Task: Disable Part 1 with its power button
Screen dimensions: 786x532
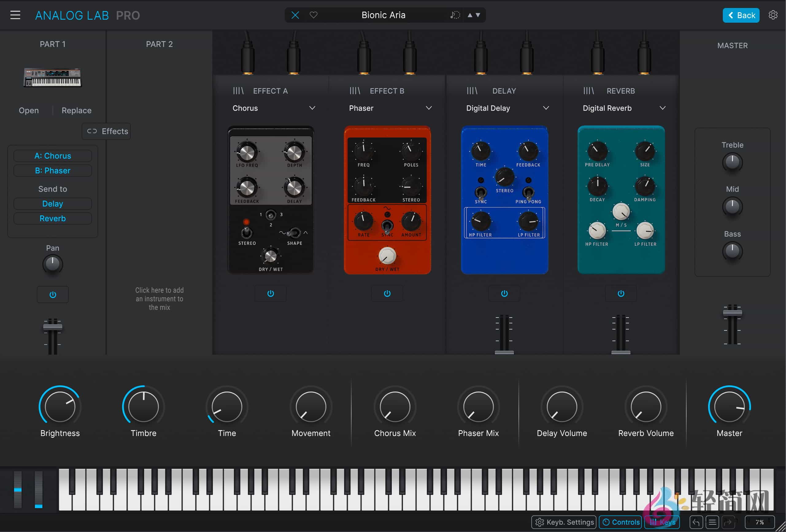Action: coord(52,294)
